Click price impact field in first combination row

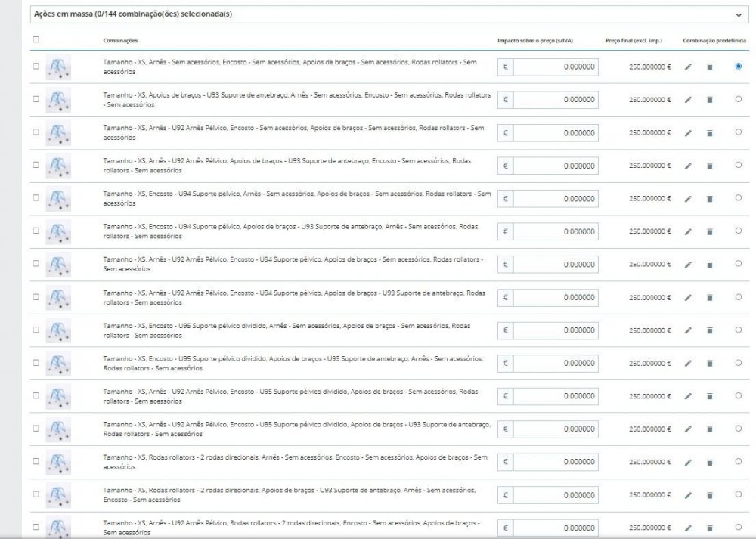[556, 67]
